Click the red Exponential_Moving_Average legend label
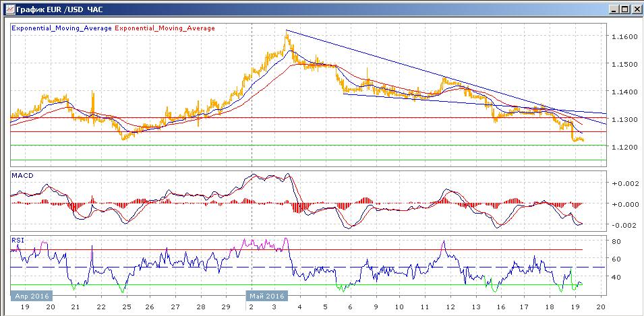 tap(166, 28)
